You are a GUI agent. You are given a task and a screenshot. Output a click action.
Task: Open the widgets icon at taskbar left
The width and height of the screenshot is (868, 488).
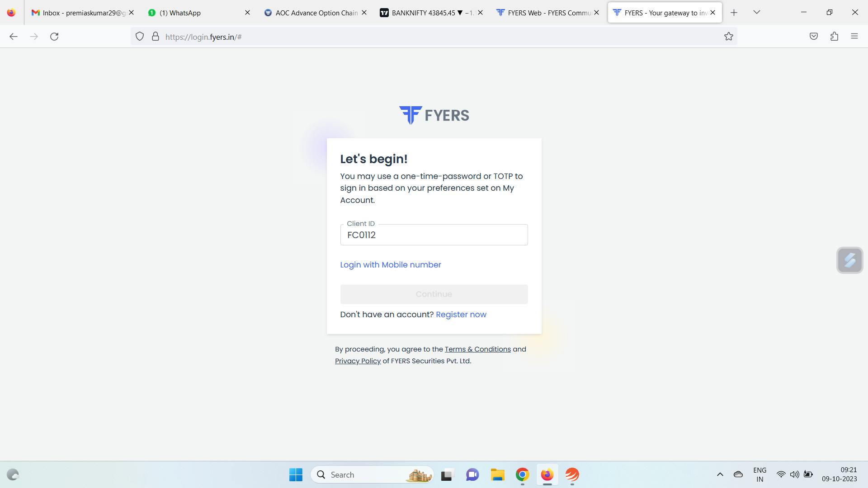point(13,475)
